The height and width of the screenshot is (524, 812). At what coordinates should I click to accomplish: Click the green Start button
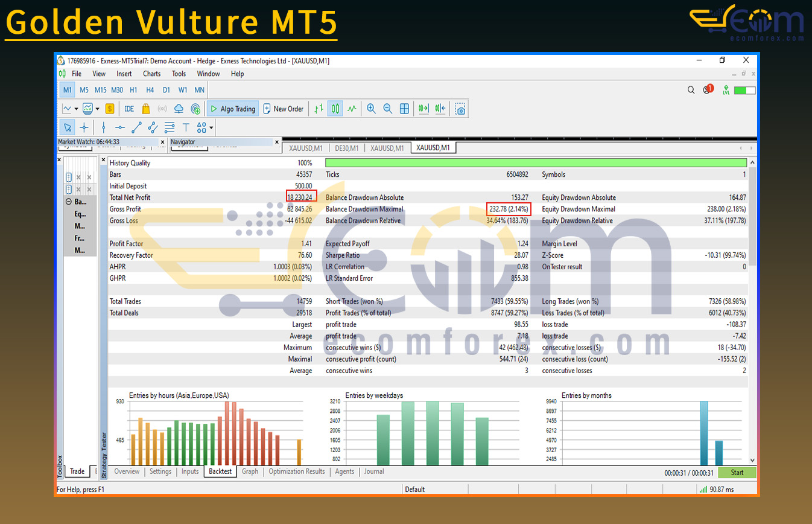pyautogui.click(x=737, y=473)
